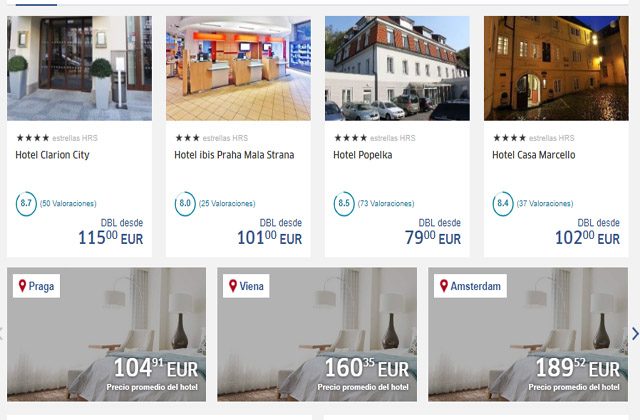This screenshot has width=640, height=420.
Task: Open the Hotel Popelka title link
Action: pos(363,155)
